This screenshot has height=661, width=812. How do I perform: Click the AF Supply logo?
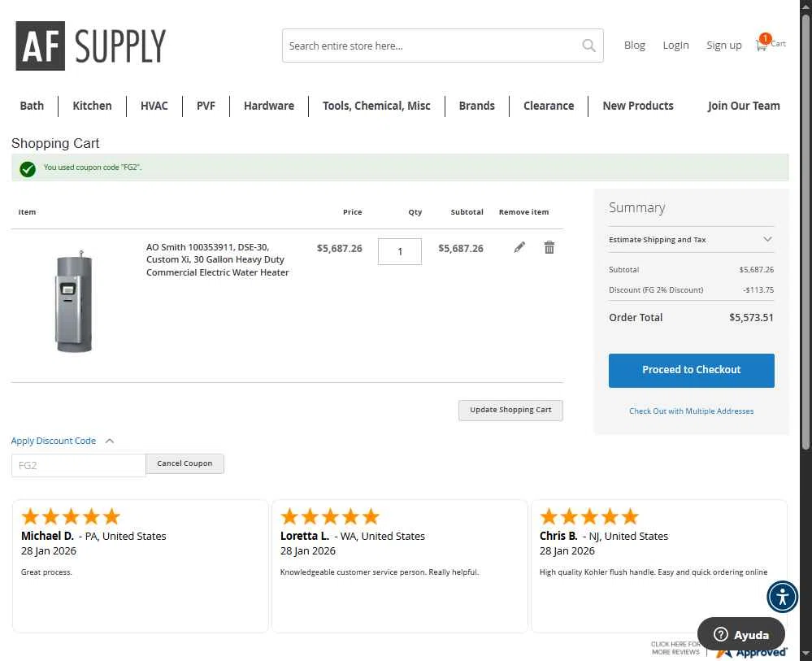(90, 46)
